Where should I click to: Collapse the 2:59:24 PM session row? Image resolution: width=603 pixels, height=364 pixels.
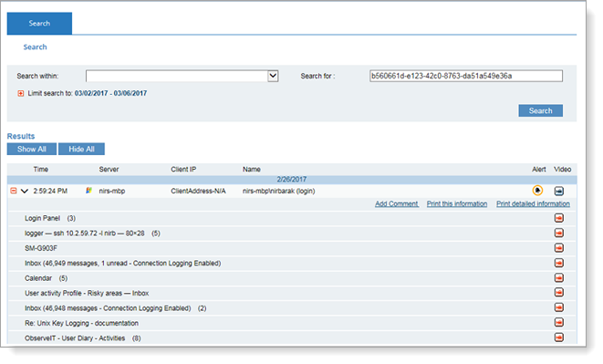tap(14, 191)
